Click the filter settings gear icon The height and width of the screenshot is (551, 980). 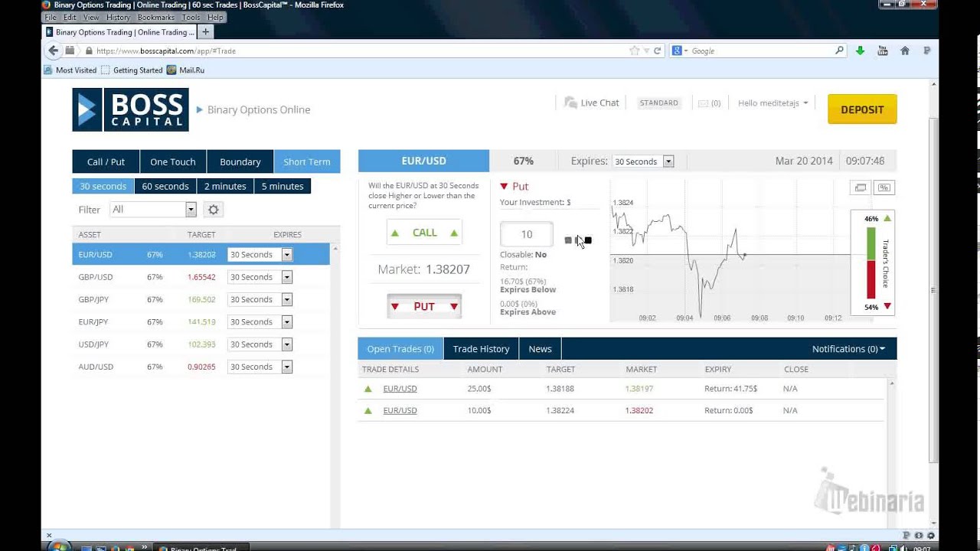point(214,210)
